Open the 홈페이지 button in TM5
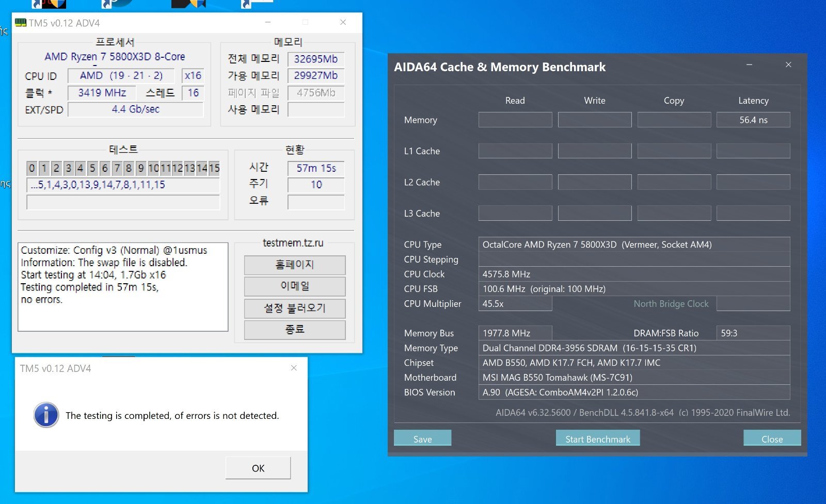The image size is (826, 504). point(295,265)
